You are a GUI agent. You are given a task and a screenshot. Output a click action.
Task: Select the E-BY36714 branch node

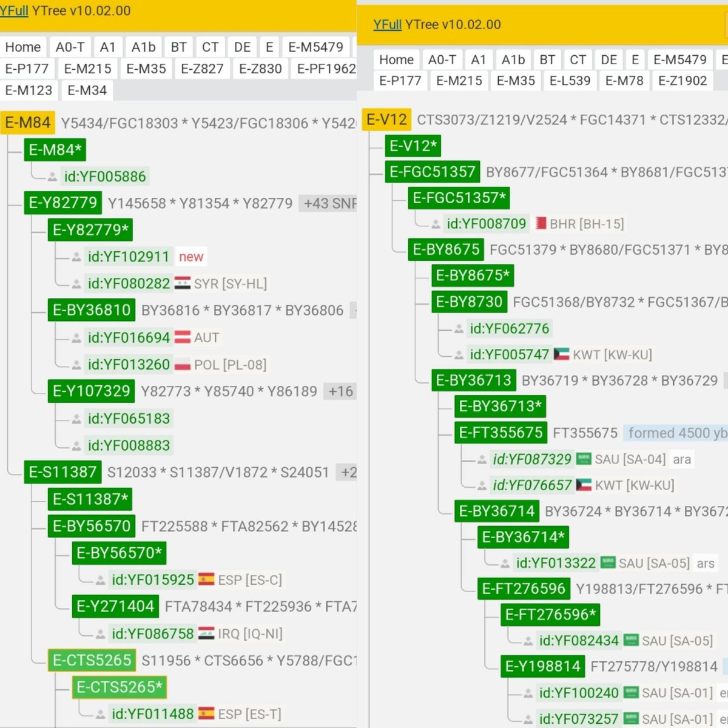(x=496, y=511)
